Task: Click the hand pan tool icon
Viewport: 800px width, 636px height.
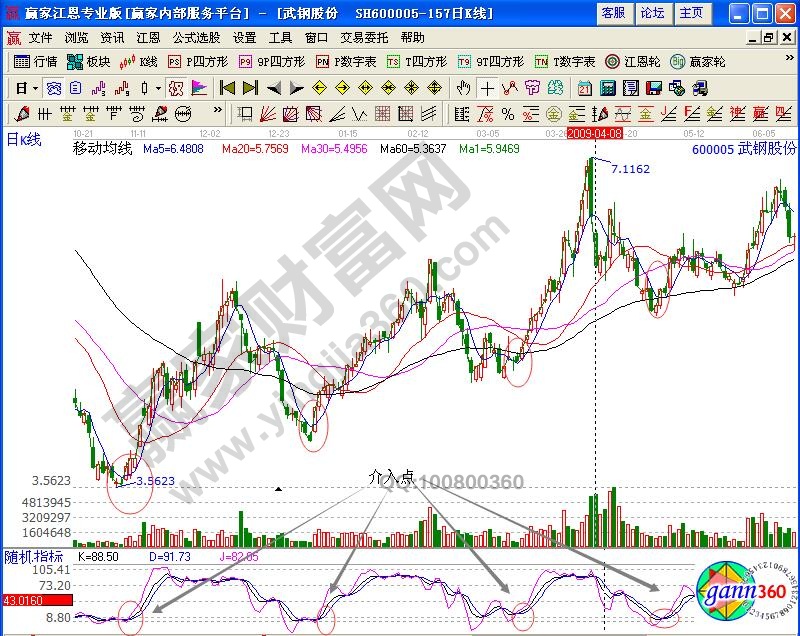Action: click(x=463, y=87)
